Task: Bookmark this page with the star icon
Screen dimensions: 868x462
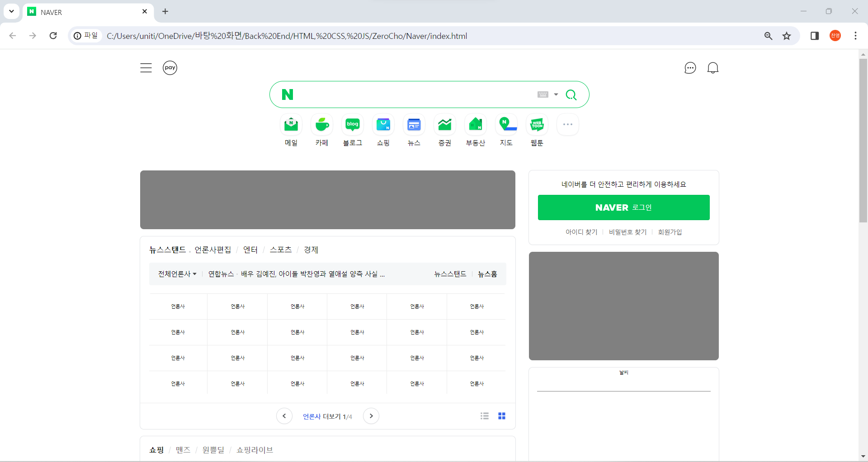Action: (x=787, y=36)
